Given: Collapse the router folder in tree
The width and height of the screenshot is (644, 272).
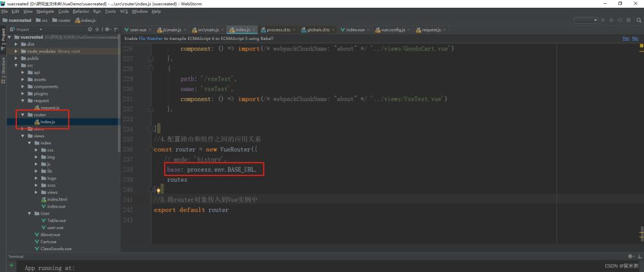Looking at the screenshot, I should tap(23, 115).
